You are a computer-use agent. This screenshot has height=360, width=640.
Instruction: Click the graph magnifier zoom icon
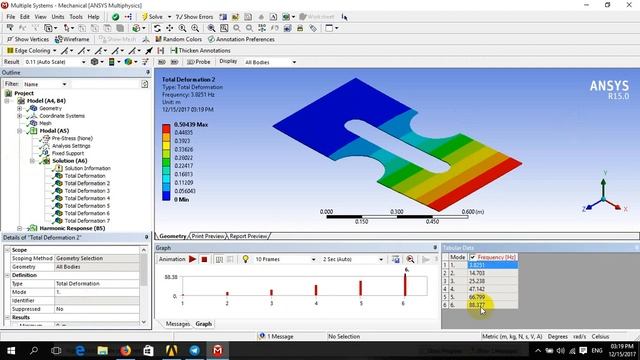(x=410, y=259)
